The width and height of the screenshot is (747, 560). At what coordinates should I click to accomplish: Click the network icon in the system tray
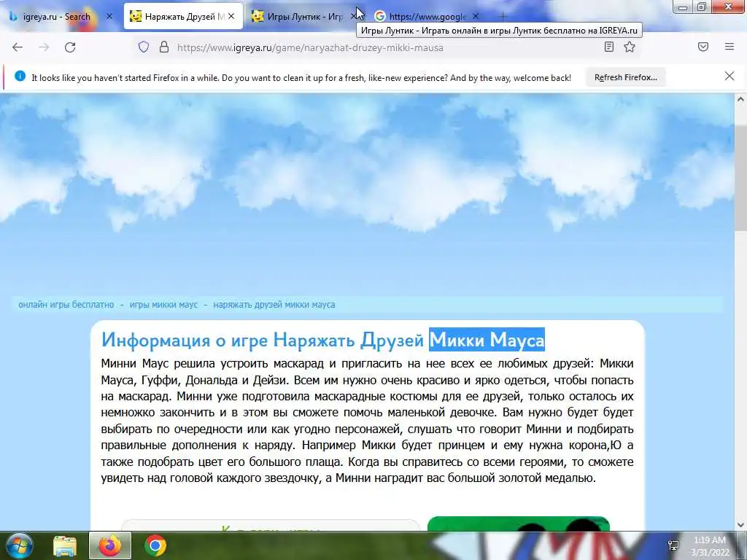coord(673,545)
